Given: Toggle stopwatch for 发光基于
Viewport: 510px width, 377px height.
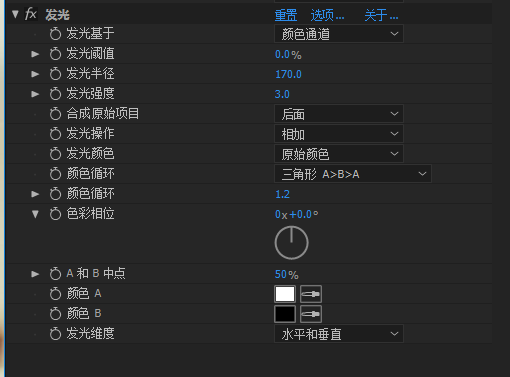Looking at the screenshot, I should tap(55, 34).
